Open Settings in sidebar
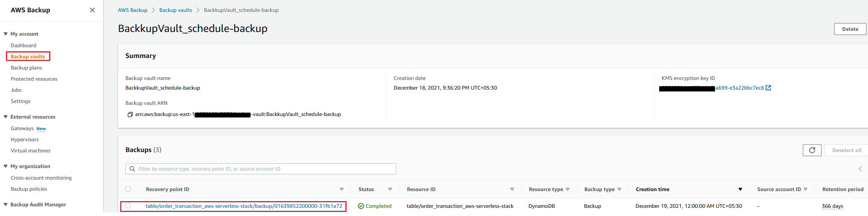 point(20,101)
